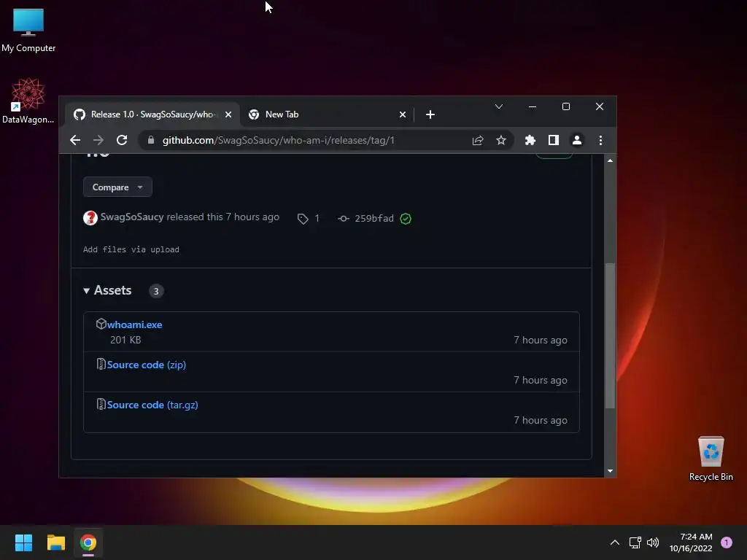The image size is (747, 560).
Task: Click the browser forward arrow
Action: [x=98, y=140]
